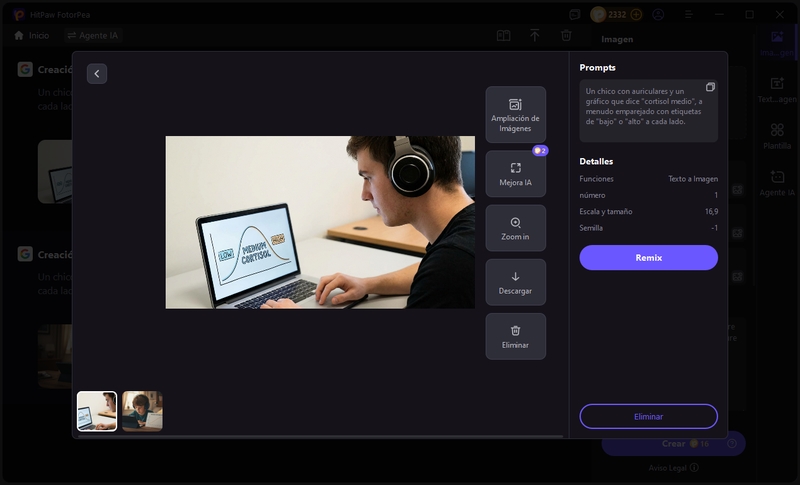Go to the Inicio home tab
The image size is (800, 485).
pos(31,35)
